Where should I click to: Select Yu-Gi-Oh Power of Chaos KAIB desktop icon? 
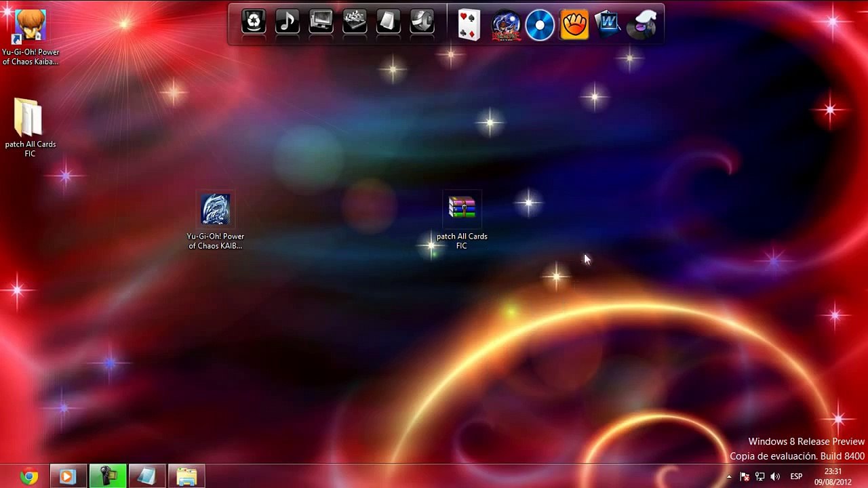point(216,210)
